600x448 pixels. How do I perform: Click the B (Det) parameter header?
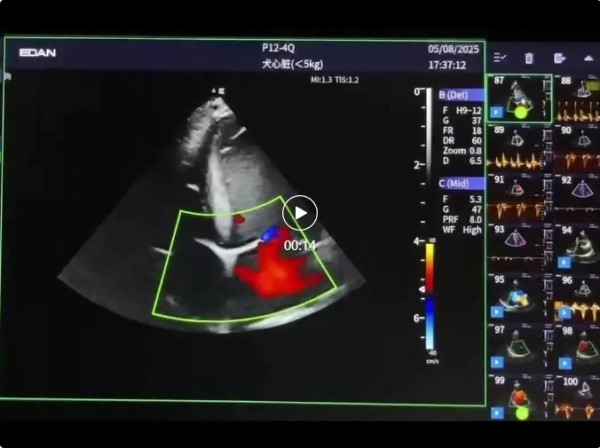pyautogui.click(x=461, y=95)
